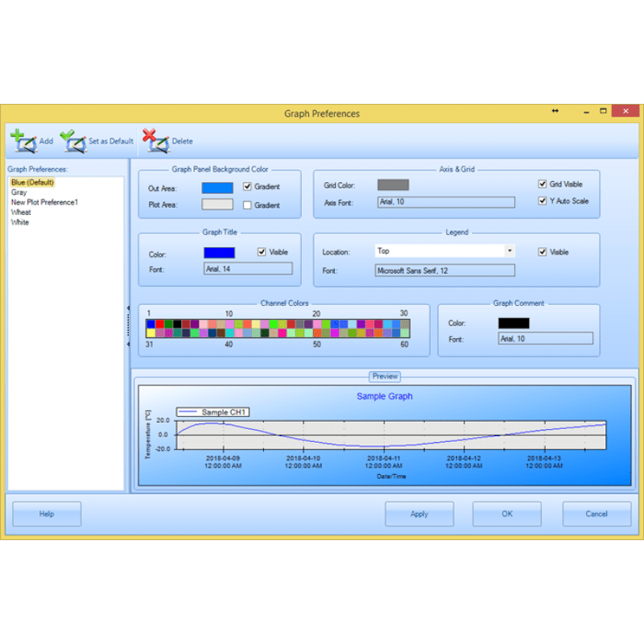This screenshot has width=644, height=644.
Task: Open the Legend Location dropdown
Action: pos(510,250)
